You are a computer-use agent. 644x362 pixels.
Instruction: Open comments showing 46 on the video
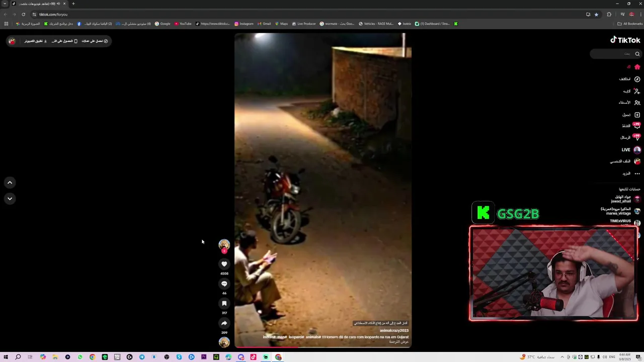(x=224, y=284)
